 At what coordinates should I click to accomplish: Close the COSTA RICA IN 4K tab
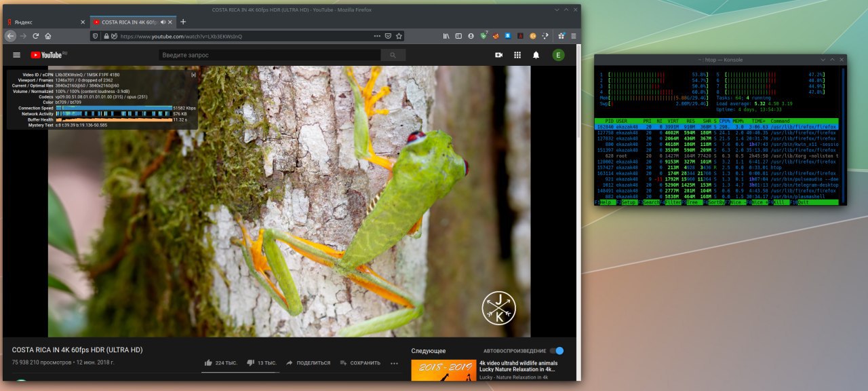(171, 22)
